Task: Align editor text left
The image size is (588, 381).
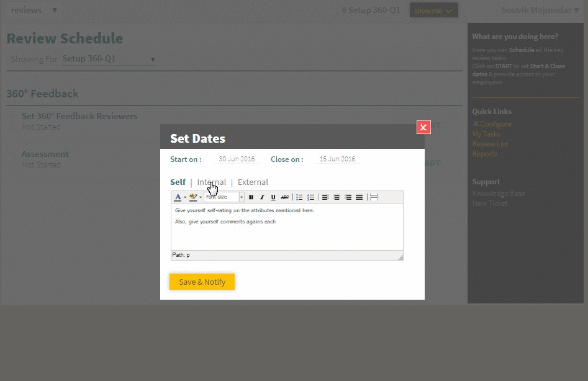Action: 325,197
